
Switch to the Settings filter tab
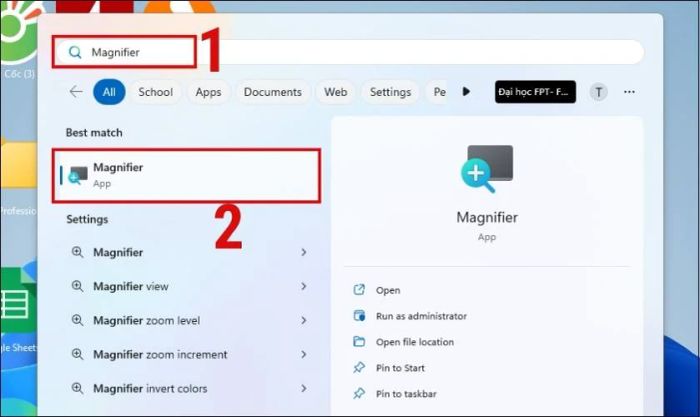coord(390,92)
